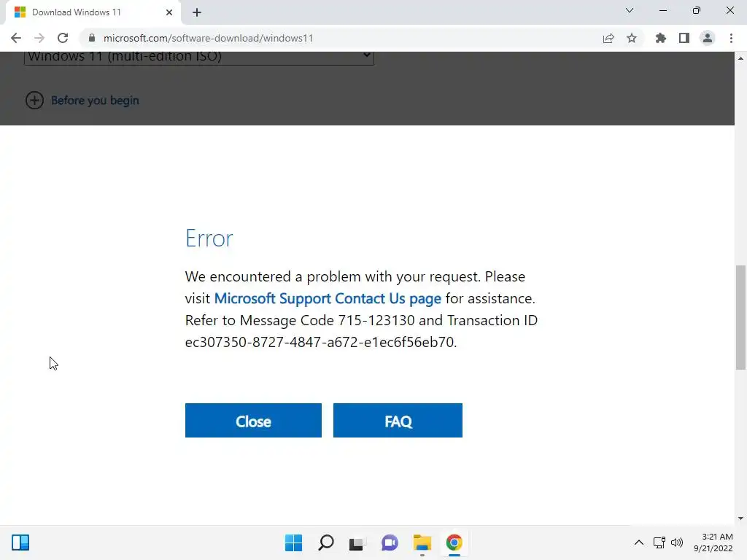This screenshot has height=560, width=747.
Task: Close the Download Windows 11 tab
Action: [169, 12]
